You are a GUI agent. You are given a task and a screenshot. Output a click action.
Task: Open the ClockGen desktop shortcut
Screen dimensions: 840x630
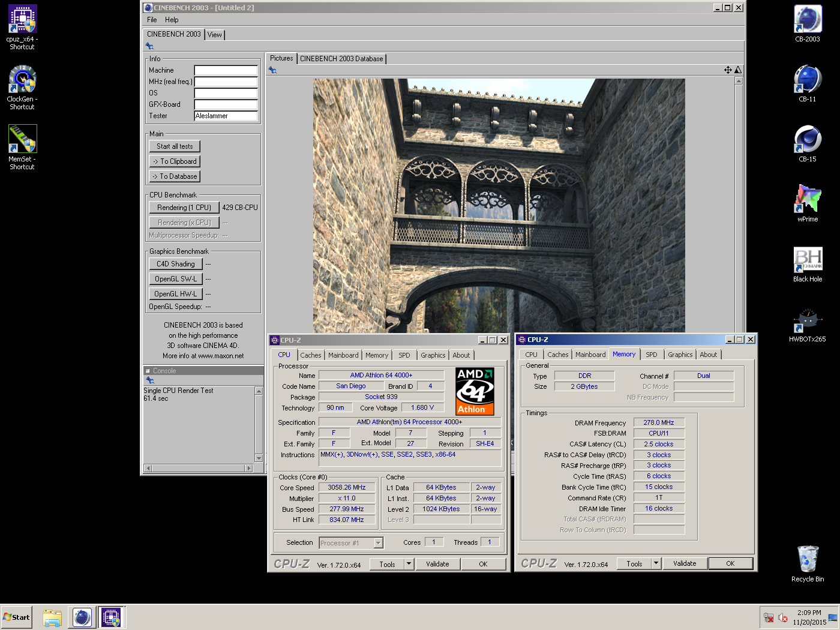pos(22,87)
